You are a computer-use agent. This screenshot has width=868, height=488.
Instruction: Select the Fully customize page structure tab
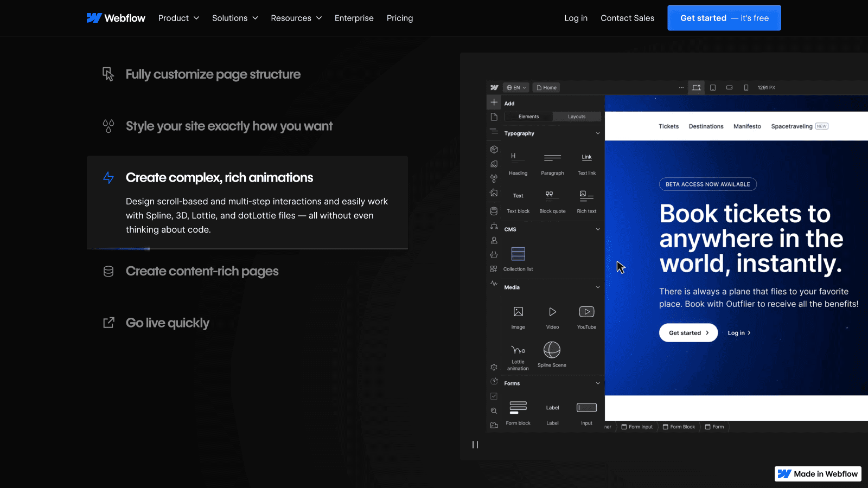(247, 74)
